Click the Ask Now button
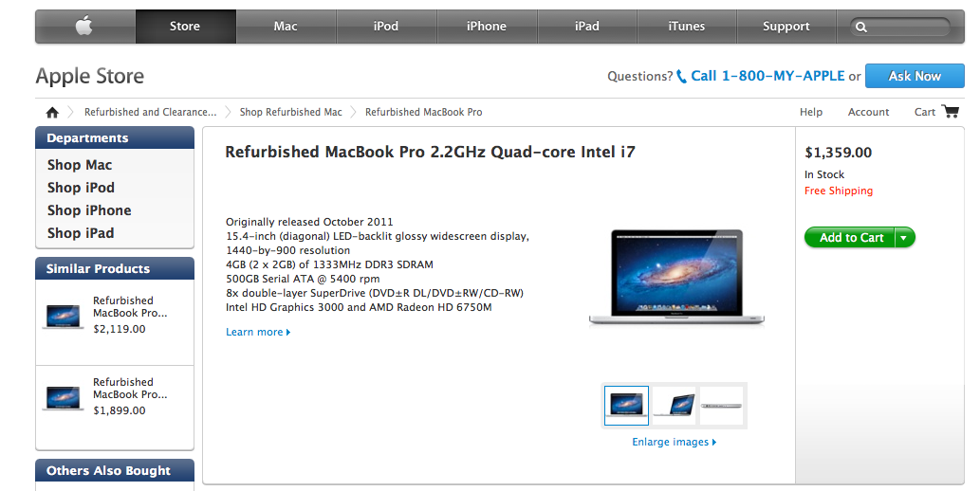The image size is (980, 491). point(915,76)
